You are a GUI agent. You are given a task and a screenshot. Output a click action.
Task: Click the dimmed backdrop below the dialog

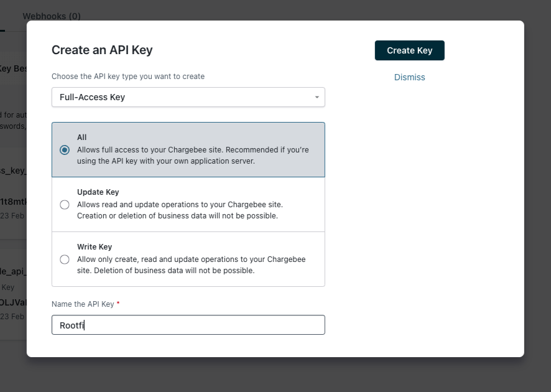[275, 375]
